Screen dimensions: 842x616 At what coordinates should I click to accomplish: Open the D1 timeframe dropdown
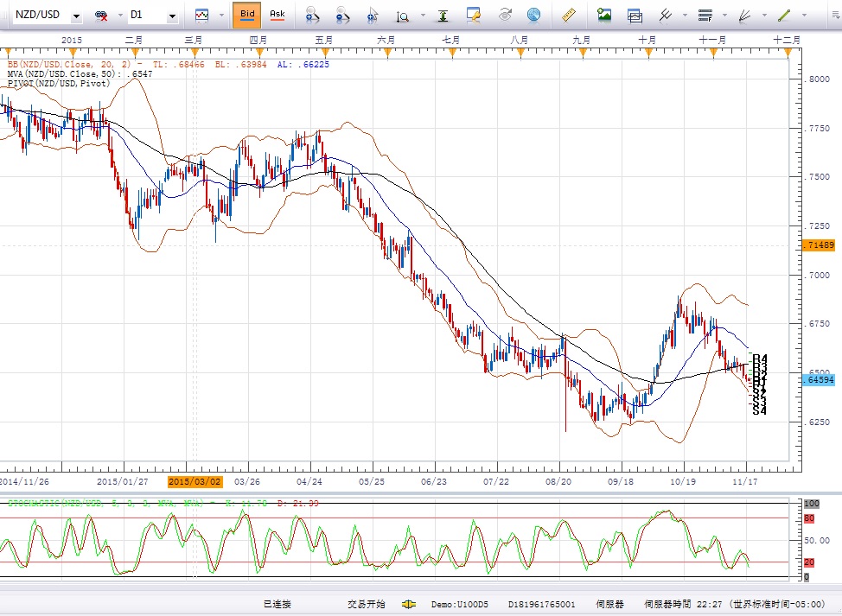[171, 16]
